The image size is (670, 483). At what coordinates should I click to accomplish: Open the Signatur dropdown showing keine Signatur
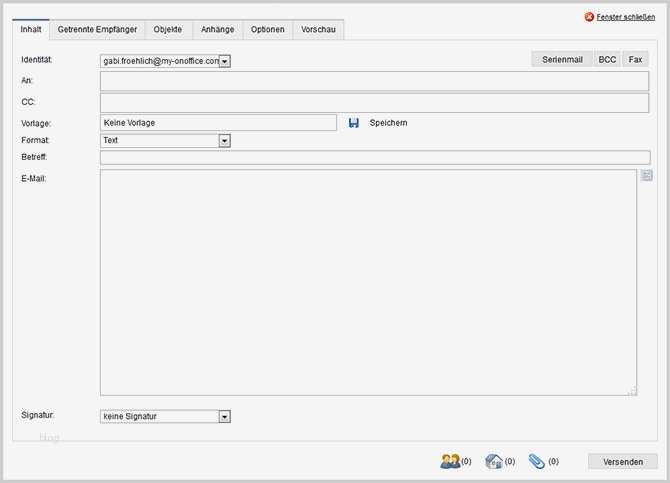click(x=165, y=416)
